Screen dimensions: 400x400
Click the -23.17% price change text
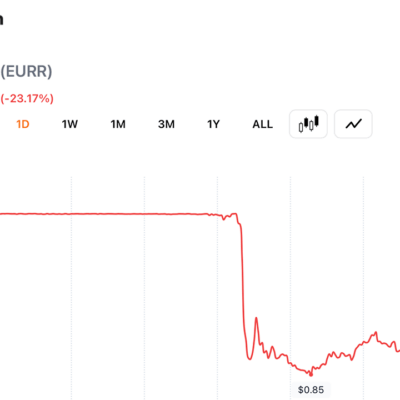pos(27,99)
